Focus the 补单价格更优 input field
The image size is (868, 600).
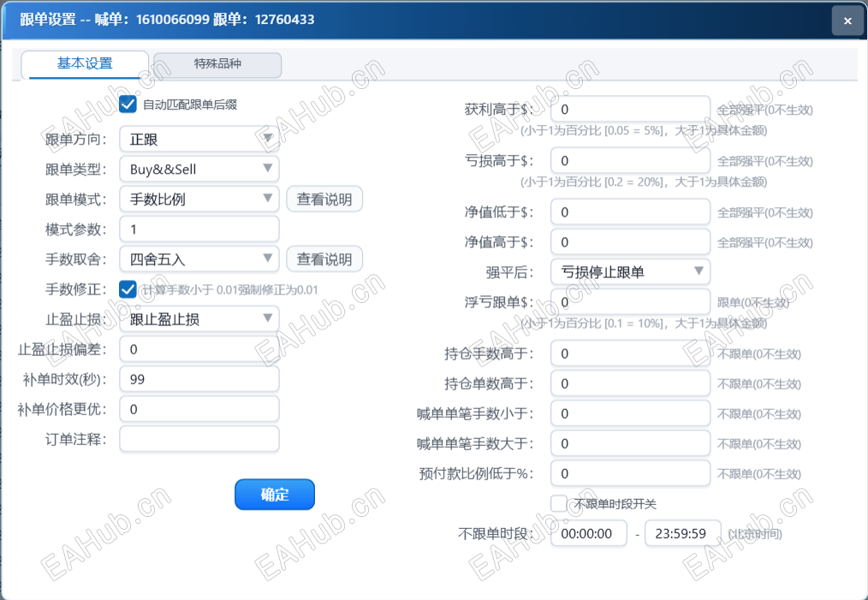point(199,409)
